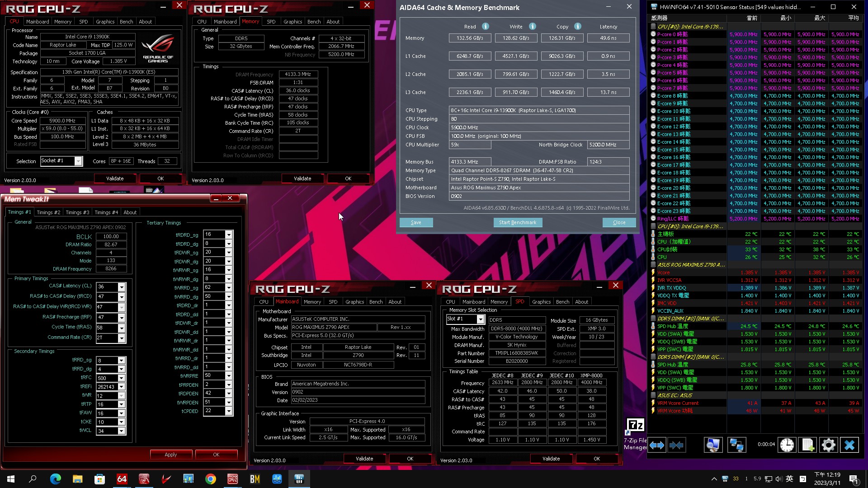Click HWiNFO expand columns double-arrow icon
Image resolution: width=868 pixels, height=488 pixels.
(x=657, y=446)
